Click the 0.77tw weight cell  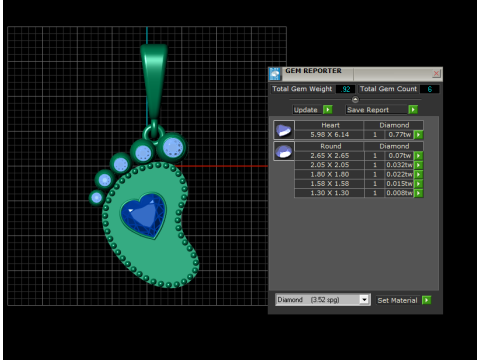[399, 135]
